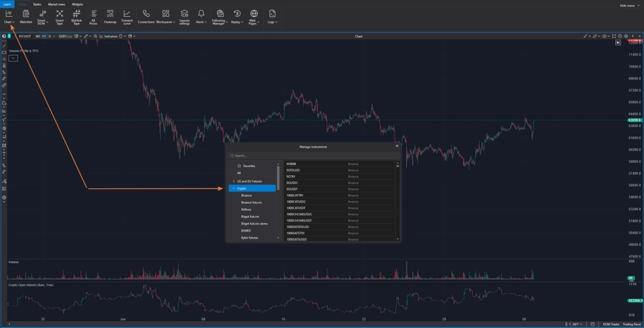
Task: Open Smart DOM from the ribbon
Action: pos(43,18)
